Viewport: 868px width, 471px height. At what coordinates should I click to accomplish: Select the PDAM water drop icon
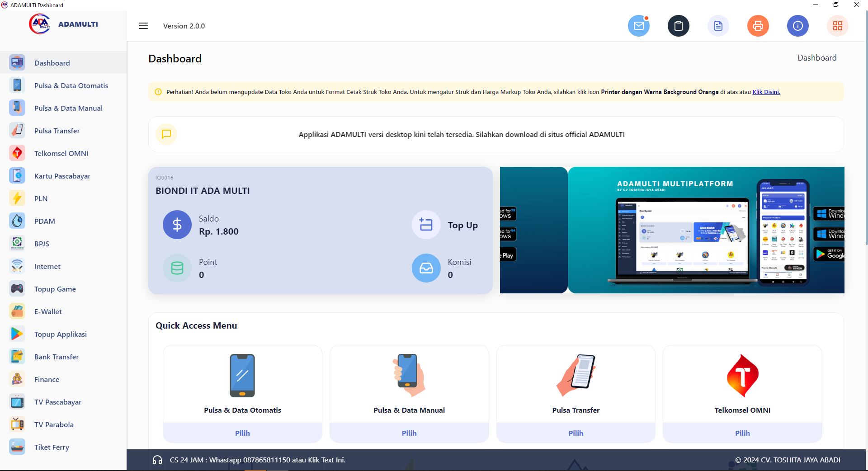(x=17, y=221)
